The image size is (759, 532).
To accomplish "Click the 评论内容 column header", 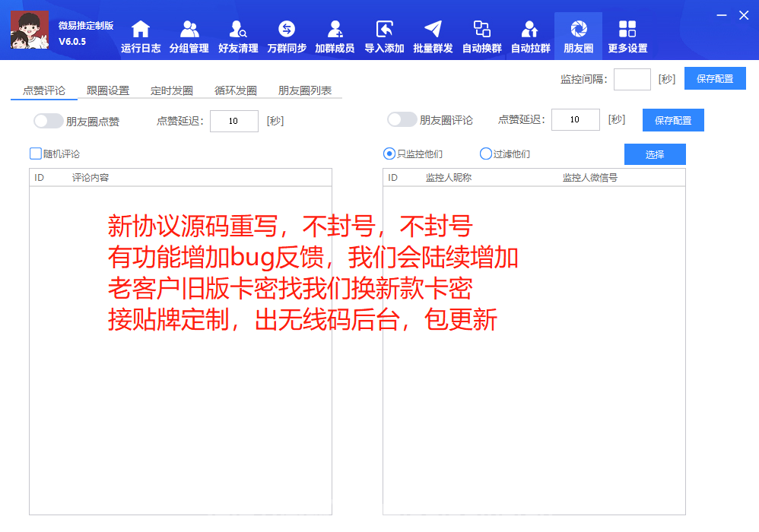I will coord(91,178).
